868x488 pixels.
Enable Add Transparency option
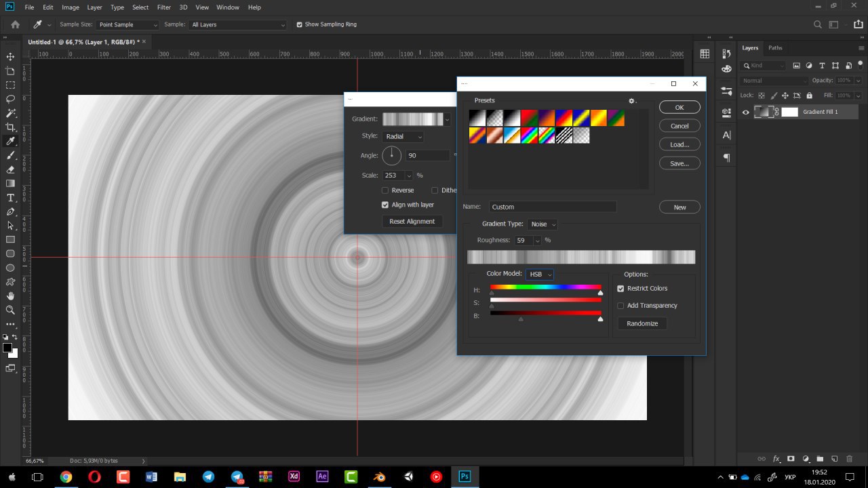coord(620,306)
